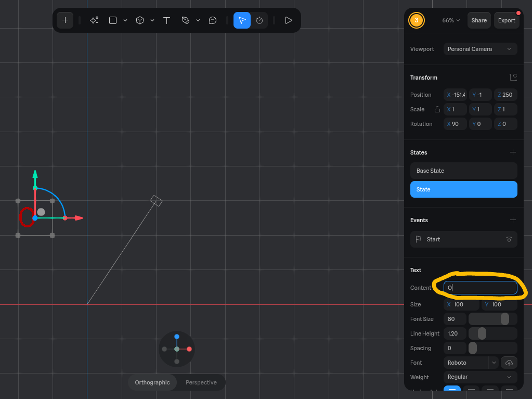532x399 pixels.
Task: Edit the Rotation Y field
Action: (481, 124)
